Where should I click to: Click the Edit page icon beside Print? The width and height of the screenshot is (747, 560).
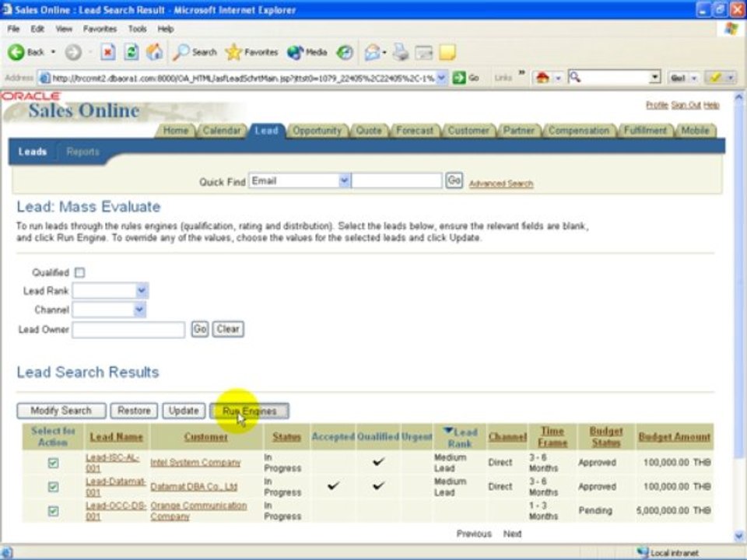[423, 52]
